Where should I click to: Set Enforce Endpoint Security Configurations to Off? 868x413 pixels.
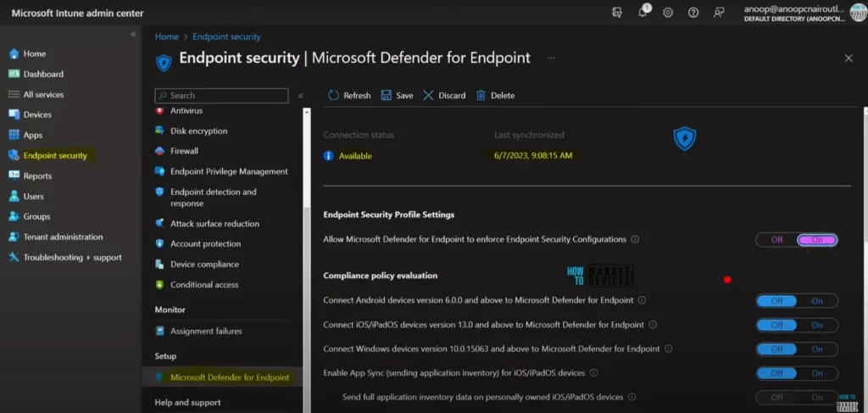[x=776, y=240]
